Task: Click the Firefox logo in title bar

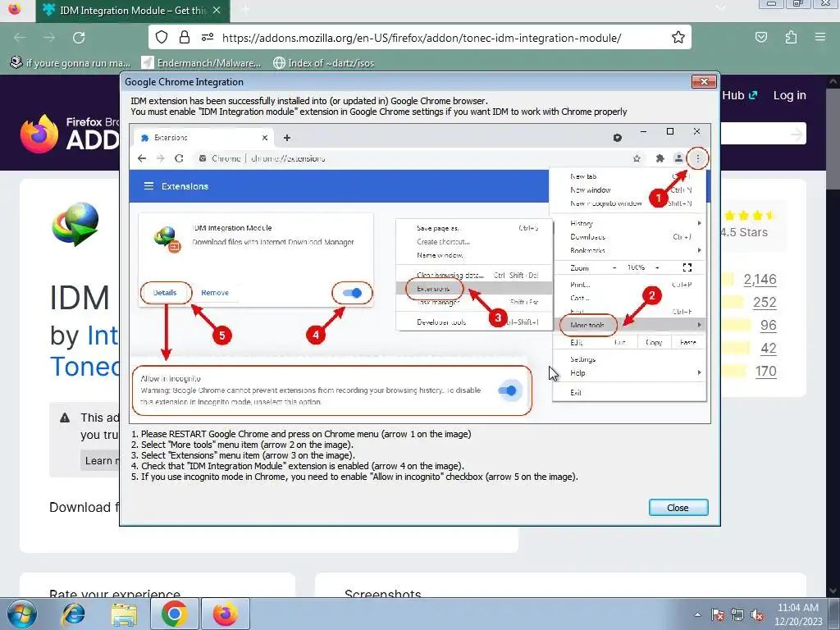Action: (x=15, y=8)
